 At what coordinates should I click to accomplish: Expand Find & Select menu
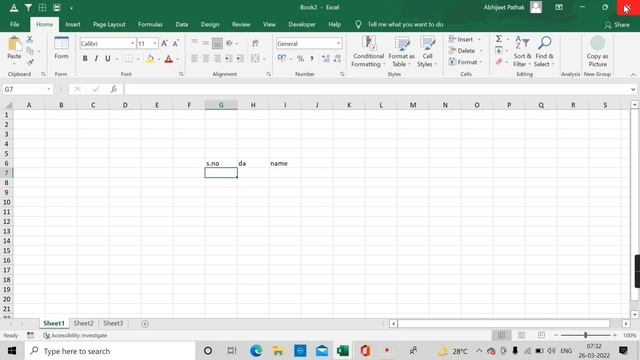coord(544,52)
